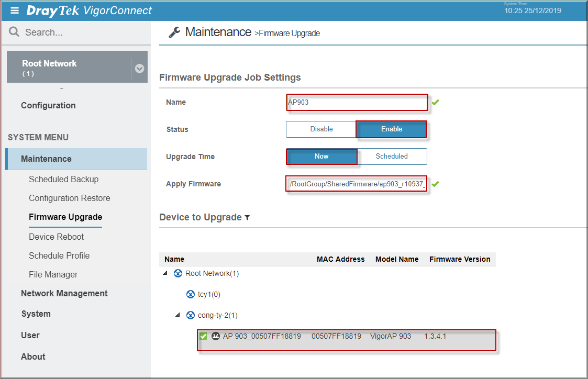The image size is (588, 379).
Task: Open the Root Network dropdown arrow
Action: coord(139,68)
